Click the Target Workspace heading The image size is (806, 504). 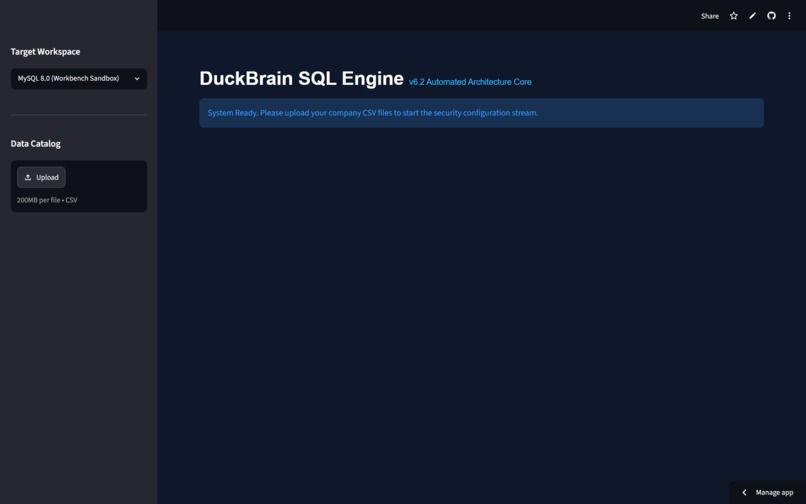coord(45,51)
